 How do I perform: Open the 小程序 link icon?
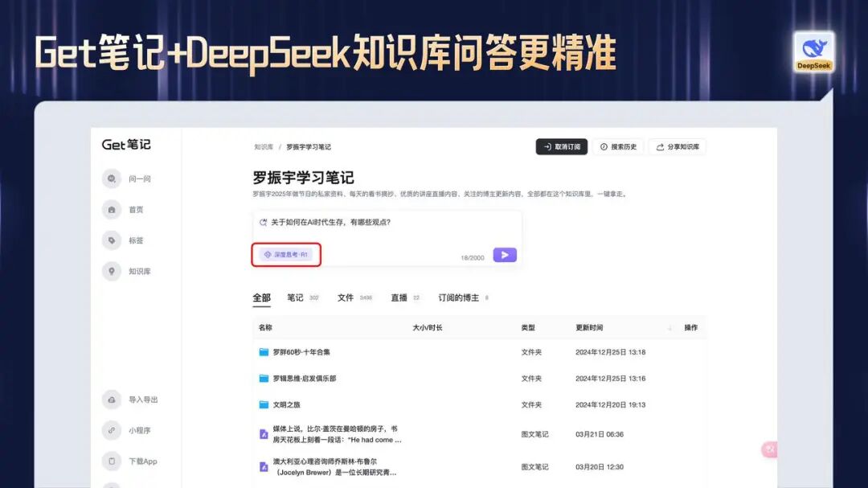(x=111, y=430)
